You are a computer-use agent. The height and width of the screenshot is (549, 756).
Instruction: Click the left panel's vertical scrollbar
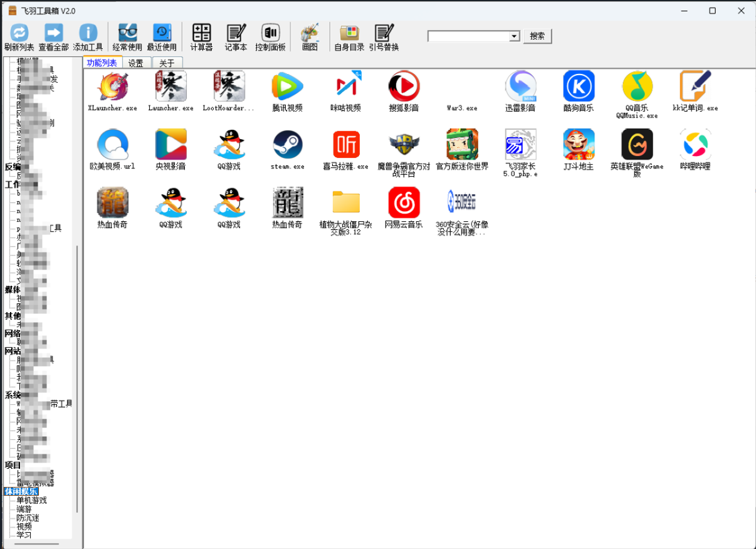pos(78,376)
